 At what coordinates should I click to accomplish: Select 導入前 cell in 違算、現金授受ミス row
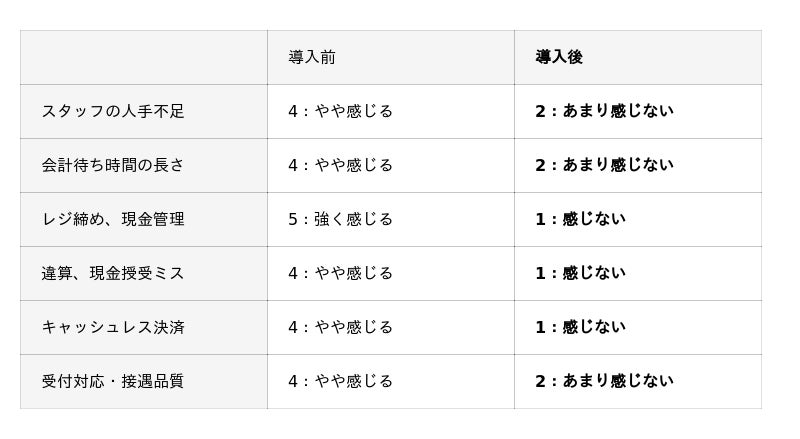340,273
